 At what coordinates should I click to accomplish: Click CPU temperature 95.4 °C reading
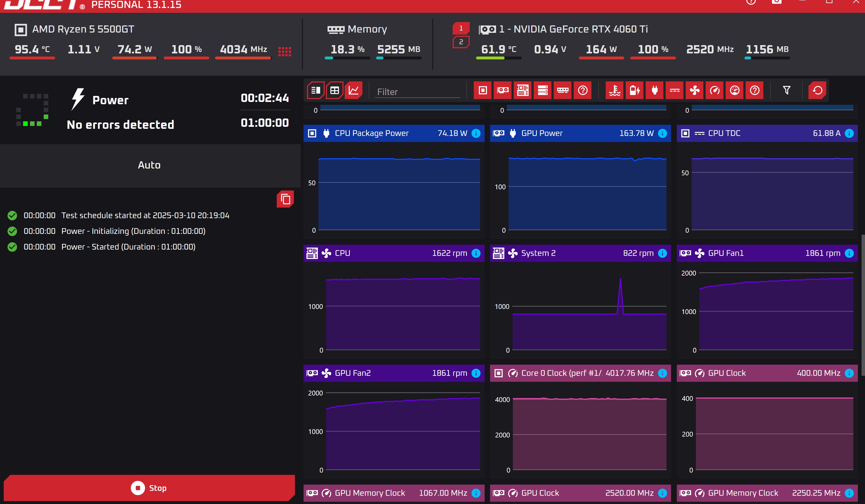32,49
